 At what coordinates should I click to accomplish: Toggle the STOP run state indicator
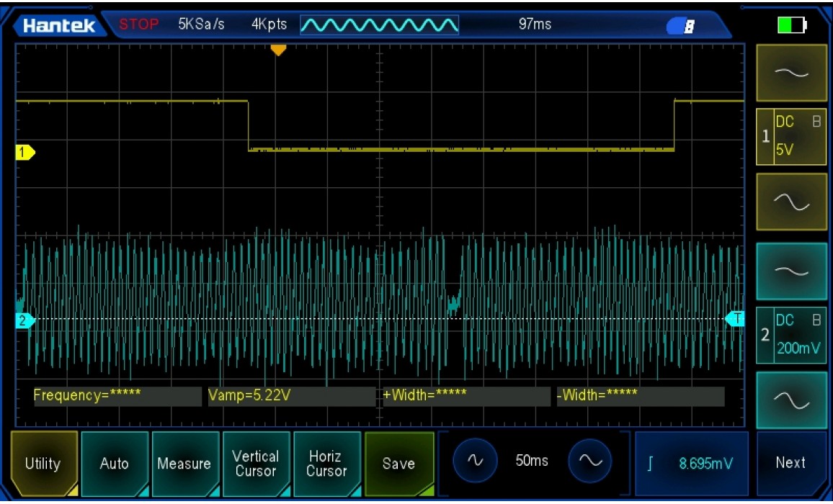point(138,24)
